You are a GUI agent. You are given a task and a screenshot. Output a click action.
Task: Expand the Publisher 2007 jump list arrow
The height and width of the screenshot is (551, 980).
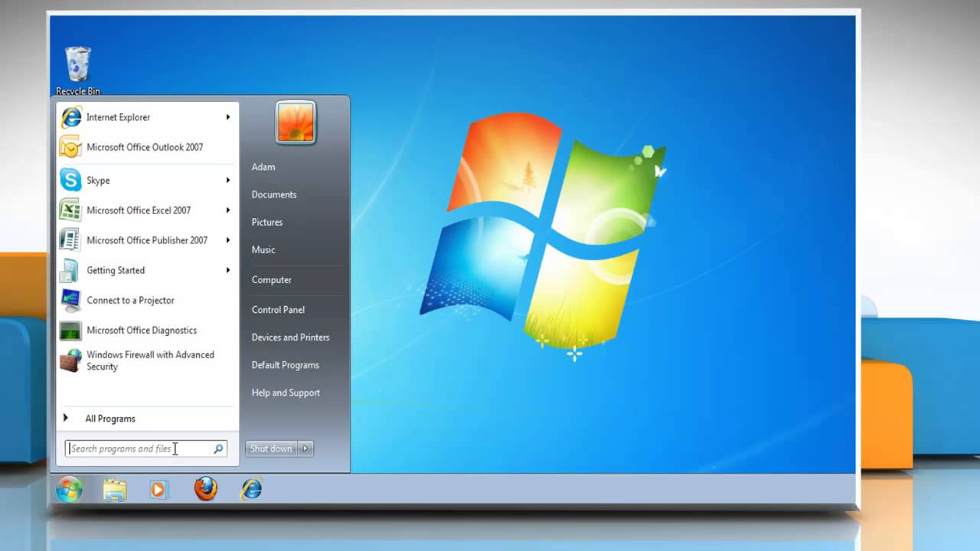tap(228, 240)
